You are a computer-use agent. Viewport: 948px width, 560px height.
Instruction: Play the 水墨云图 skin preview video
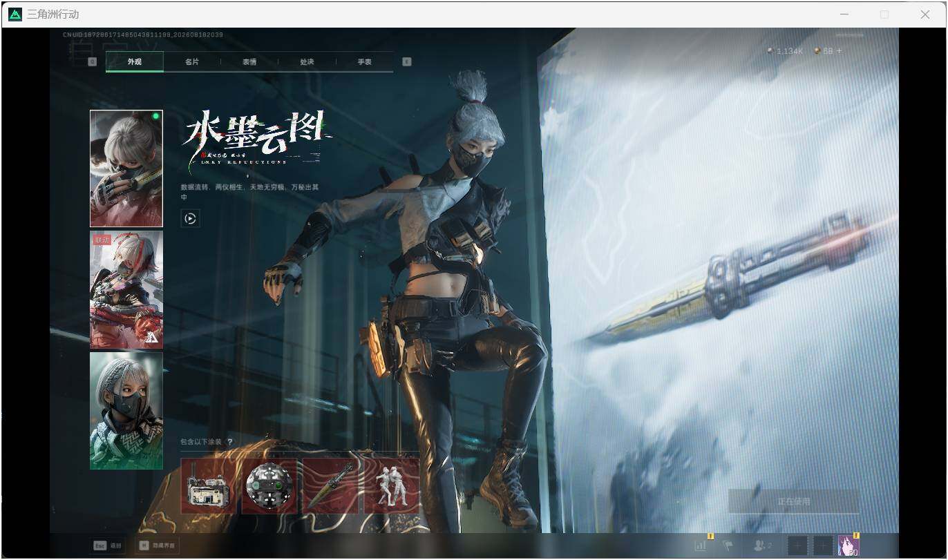click(x=190, y=218)
